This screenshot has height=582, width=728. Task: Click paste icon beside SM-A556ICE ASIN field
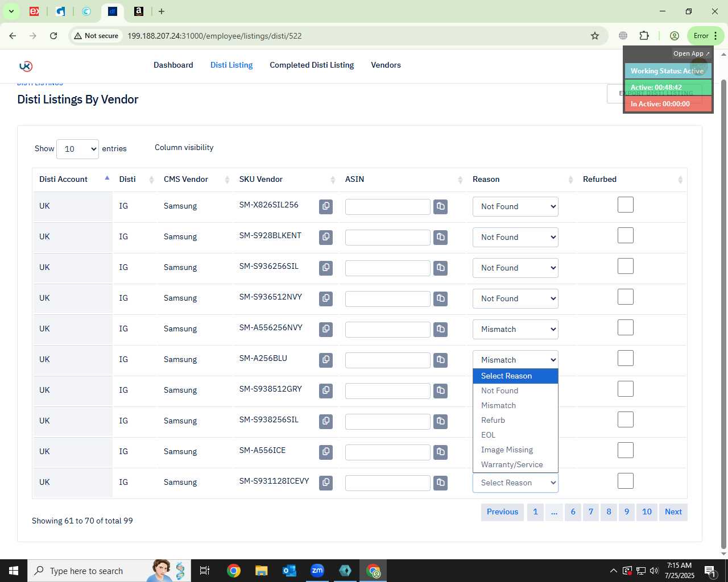(x=441, y=452)
